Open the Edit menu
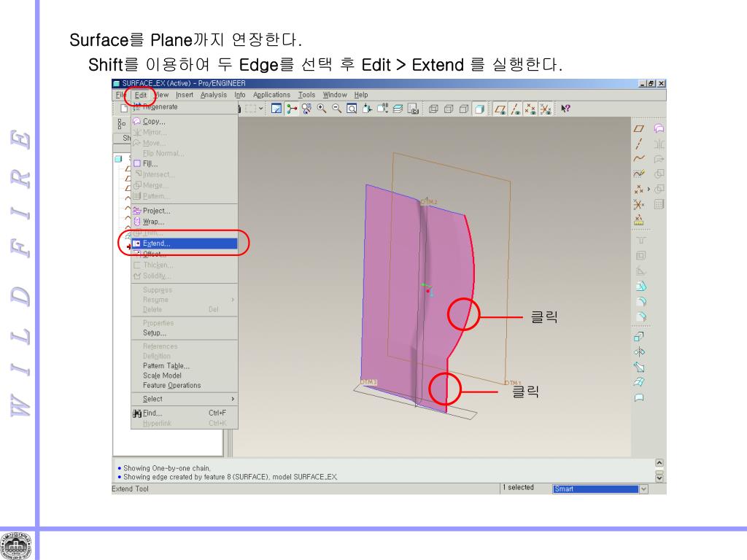747x560 pixels. pyautogui.click(x=141, y=96)
